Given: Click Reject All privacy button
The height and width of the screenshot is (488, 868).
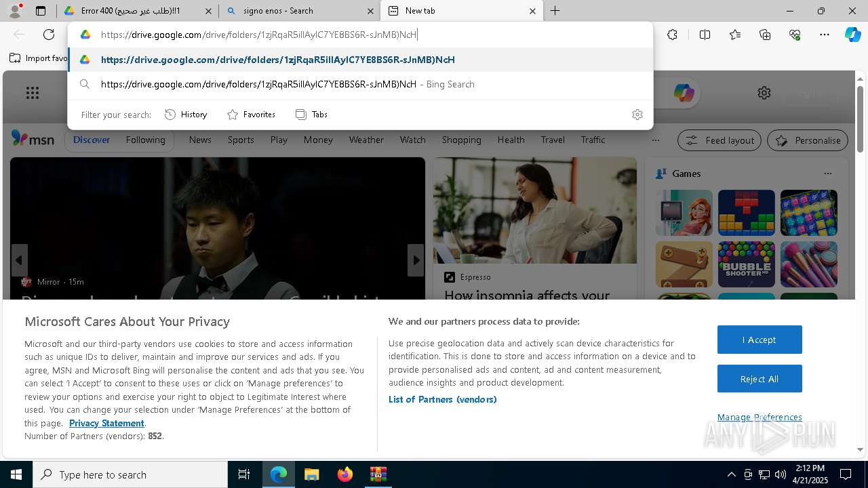Looking at the screenshot, I should pyautogui.click(x=759, y=379).
